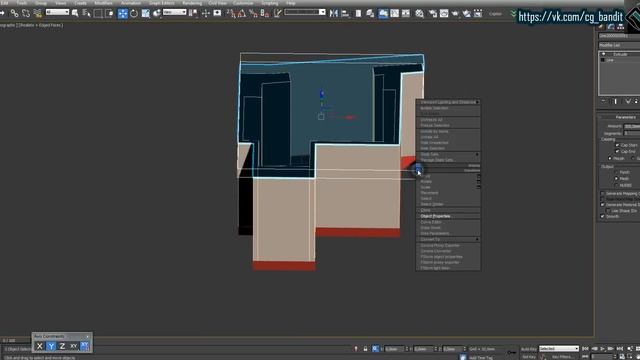Screen dimensions: 640x360
Task: Click the Auto Key button
Action: click(529, 349)
